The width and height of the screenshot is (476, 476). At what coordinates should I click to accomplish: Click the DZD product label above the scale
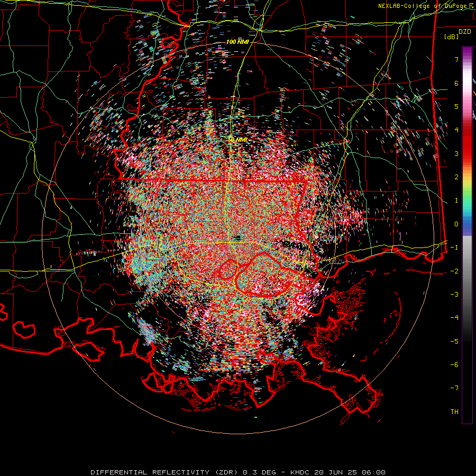[465, 32]
